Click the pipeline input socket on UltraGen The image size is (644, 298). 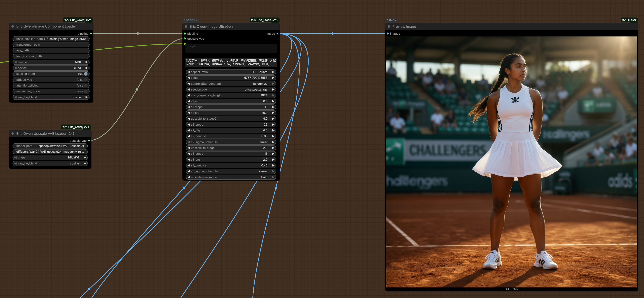185,33
